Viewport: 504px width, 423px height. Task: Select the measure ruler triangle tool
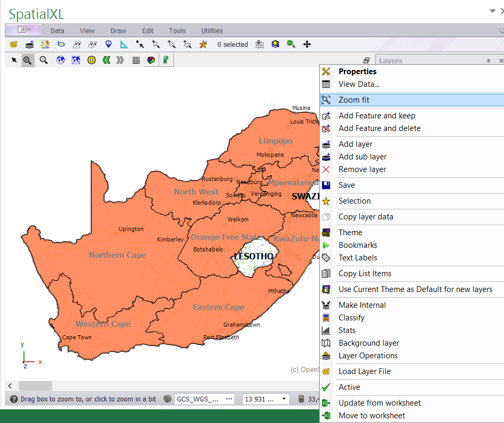[124, 45]
